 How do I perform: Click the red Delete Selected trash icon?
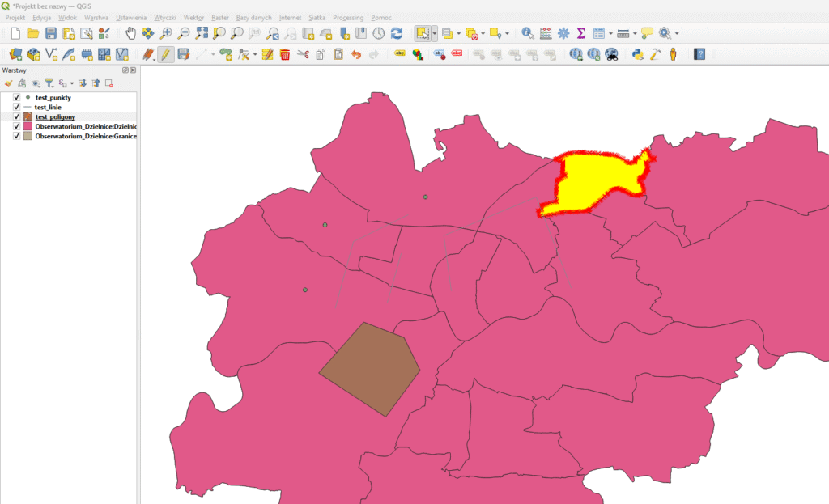(285, 54)
